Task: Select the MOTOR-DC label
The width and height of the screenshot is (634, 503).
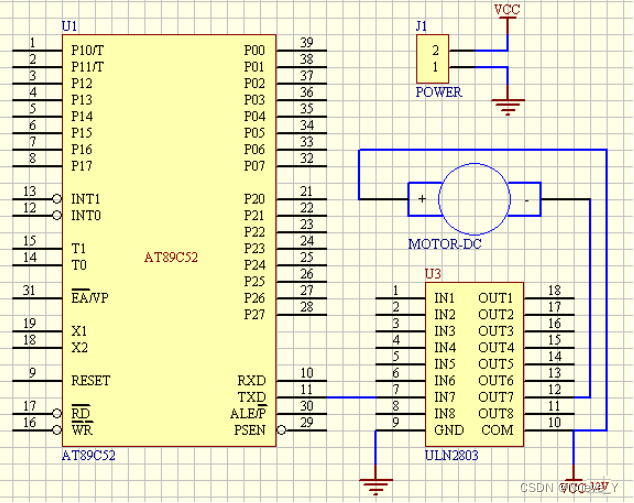Action: click(x=445, y=244)
